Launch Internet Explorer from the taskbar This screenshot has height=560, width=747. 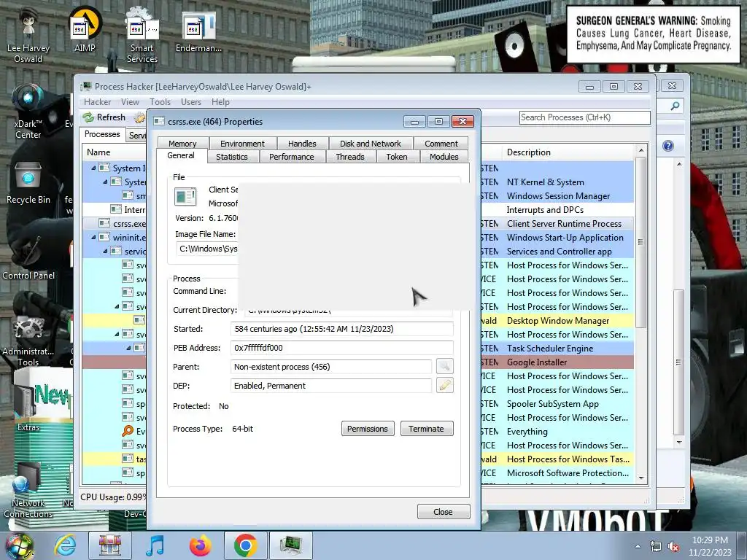[65, 545]
